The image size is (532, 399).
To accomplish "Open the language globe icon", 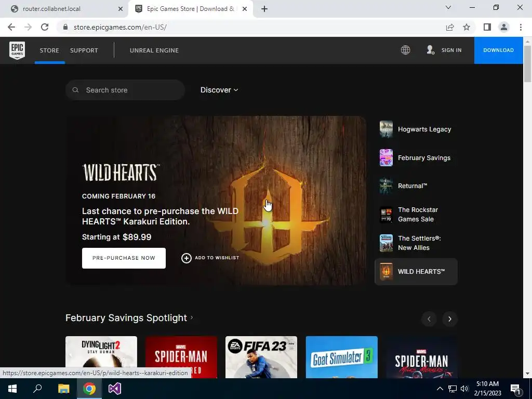I will click(x=405, y=50).
